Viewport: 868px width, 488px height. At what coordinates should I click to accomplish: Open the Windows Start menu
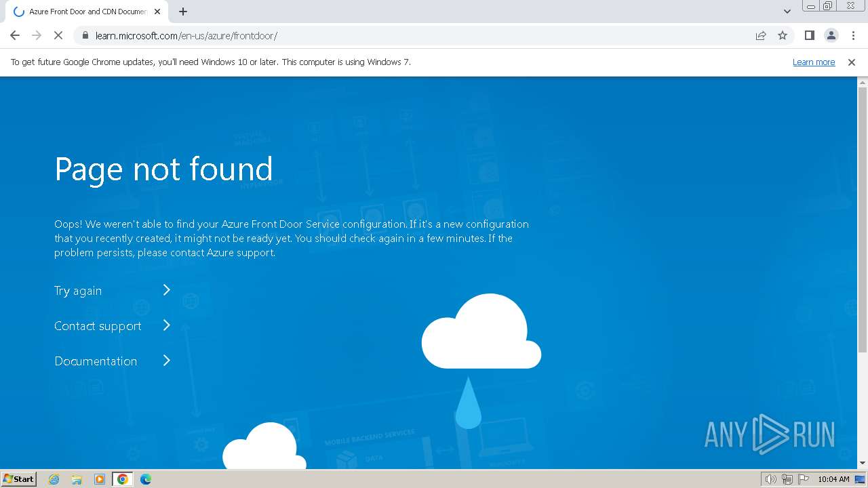click(18, 479)
